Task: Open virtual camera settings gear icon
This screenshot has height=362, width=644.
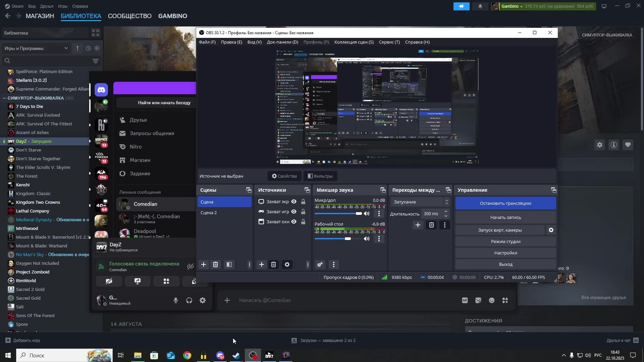Action: click(x=551, y=230)
